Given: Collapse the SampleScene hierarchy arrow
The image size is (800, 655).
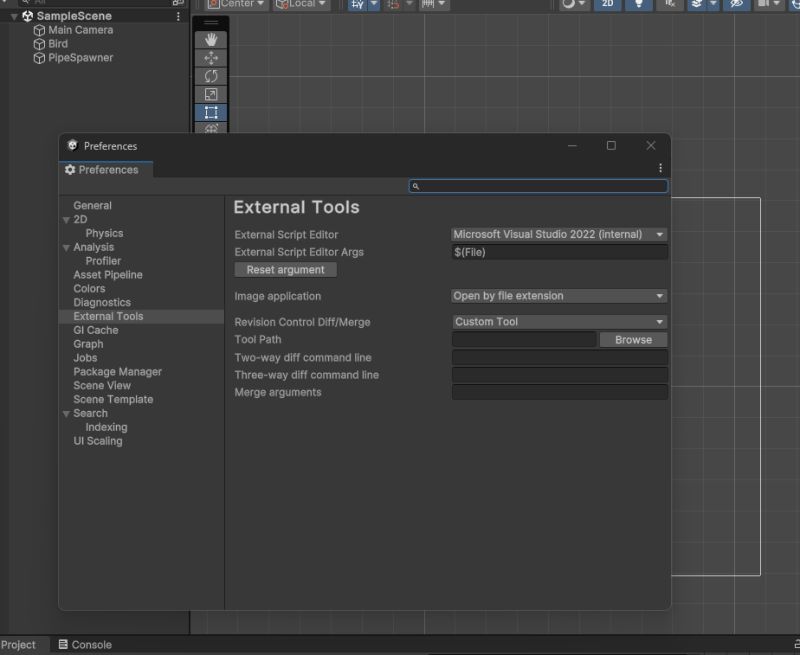Looking at the screenshot, I should [x=14, y=17].
